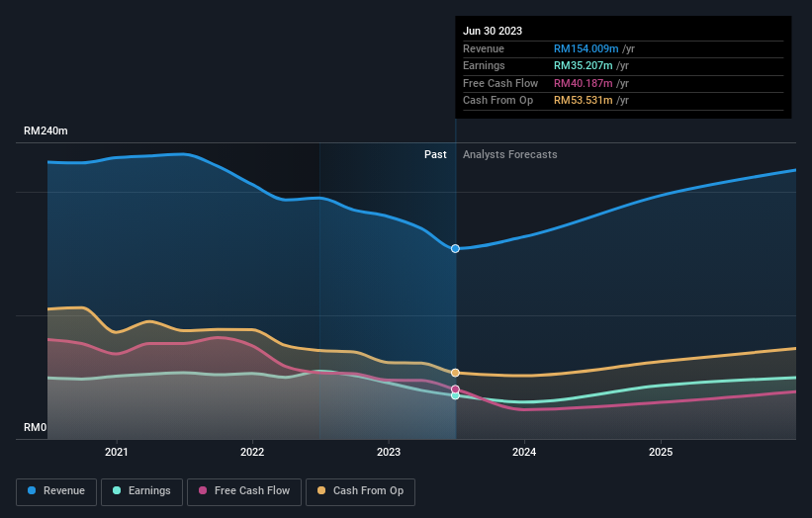Click the RM154.009m revenue value
Screen dimensions: 812x518
(x=586, y=48)
